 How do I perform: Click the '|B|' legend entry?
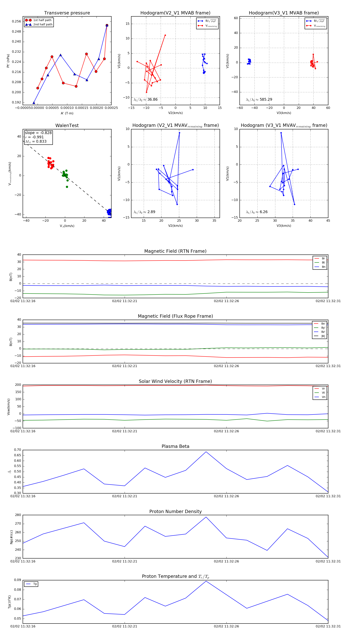320,336
